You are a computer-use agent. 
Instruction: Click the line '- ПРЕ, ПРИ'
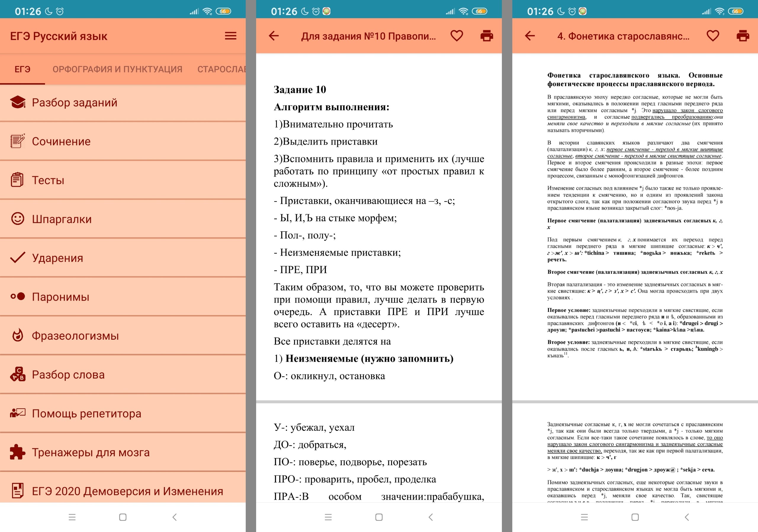pos(300,270)
